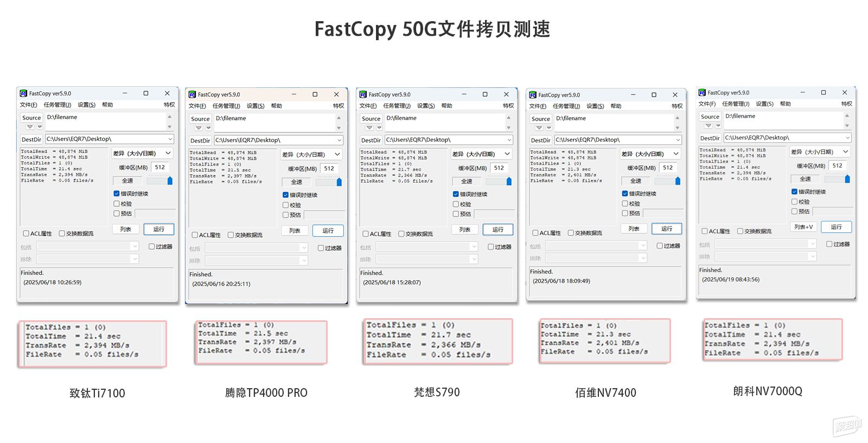Click Finished timestamp 2025/06/16 20:25:11
The height and width of the screenshot is (443, 868).
coord(221,284)
